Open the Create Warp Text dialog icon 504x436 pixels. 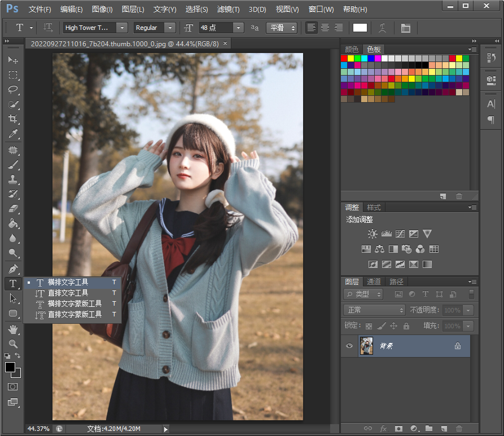pos(381,27)
